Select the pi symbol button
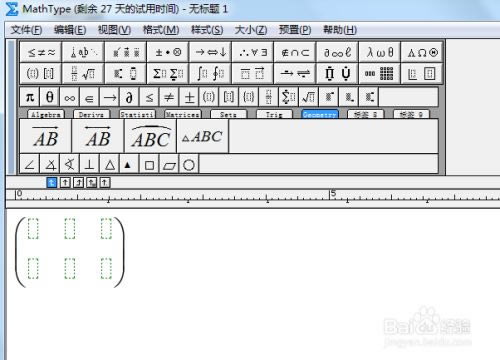The image size is (500, 360). 30,97
